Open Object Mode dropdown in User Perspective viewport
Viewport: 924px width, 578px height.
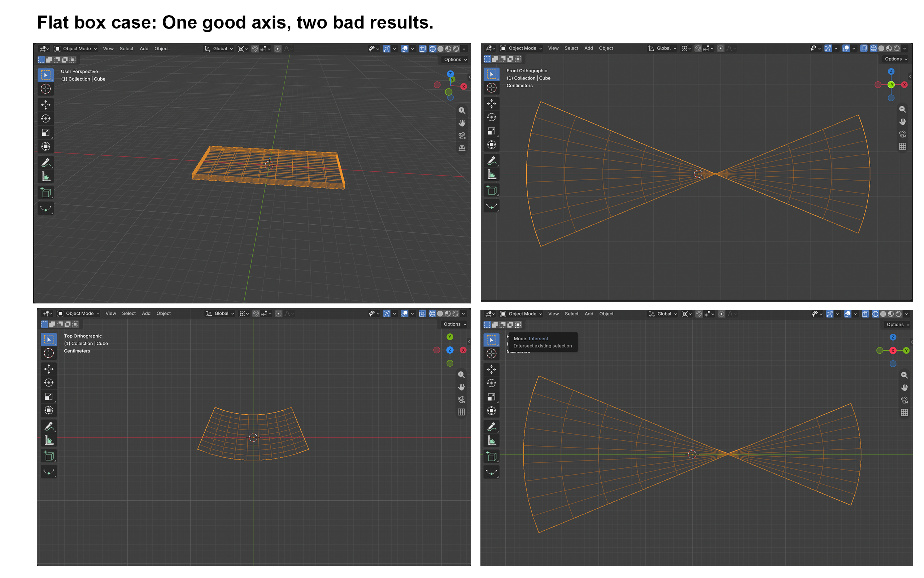coord(76,49)
